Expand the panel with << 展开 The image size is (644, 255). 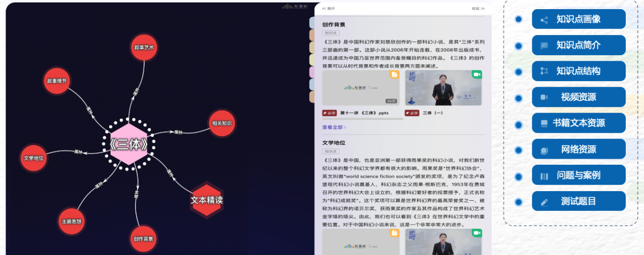pyautogui.click(x=328, y=9)
